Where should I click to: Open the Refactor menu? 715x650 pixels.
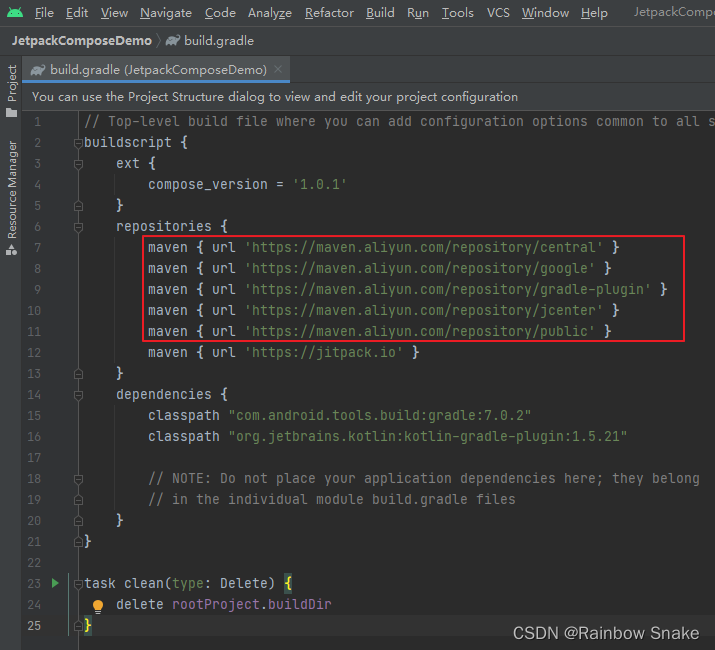tap(329, 13)
